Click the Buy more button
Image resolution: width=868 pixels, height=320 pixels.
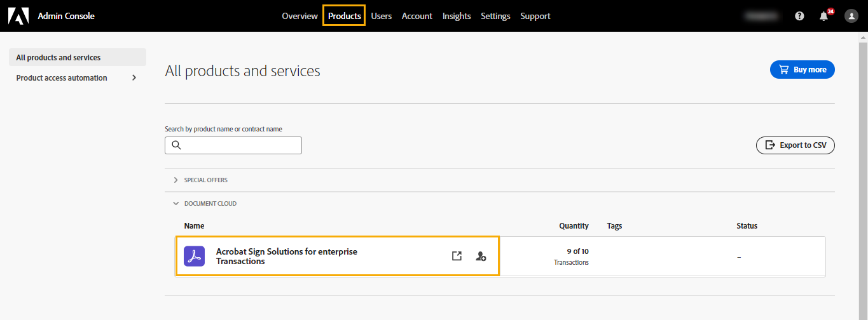tap(802, 70)
